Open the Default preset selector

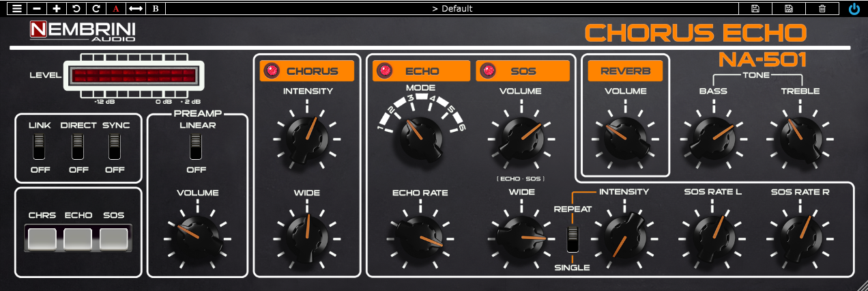point(452,9)
